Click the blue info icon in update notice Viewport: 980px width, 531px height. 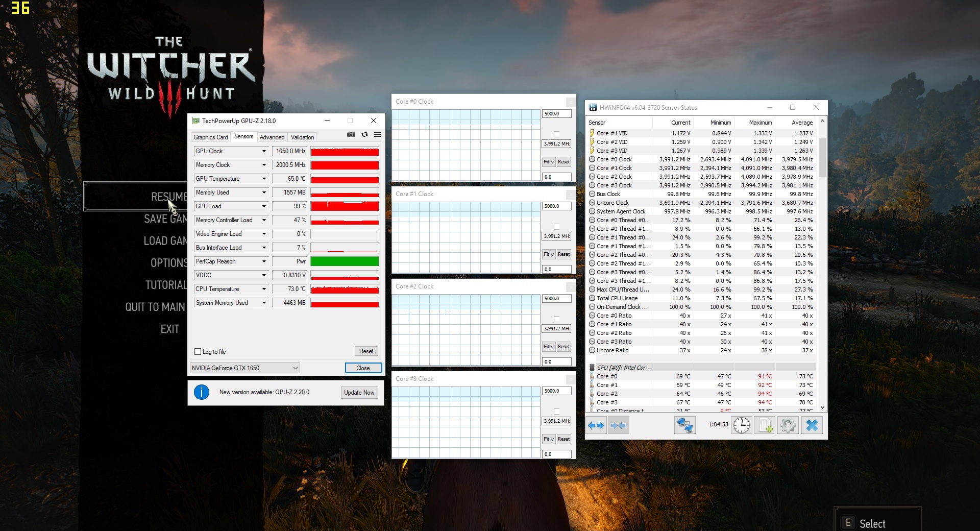pos(202,392)
